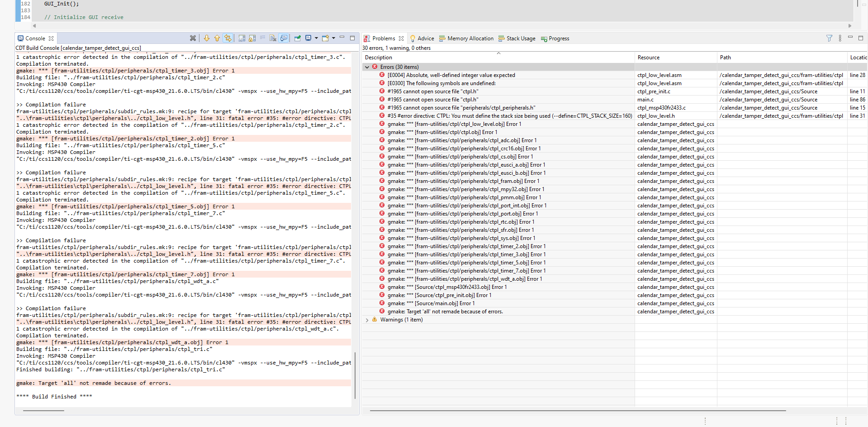Click the error icon beside ctpl_cs.obj entry
This screenshot has height=427, width=868.
382,157
